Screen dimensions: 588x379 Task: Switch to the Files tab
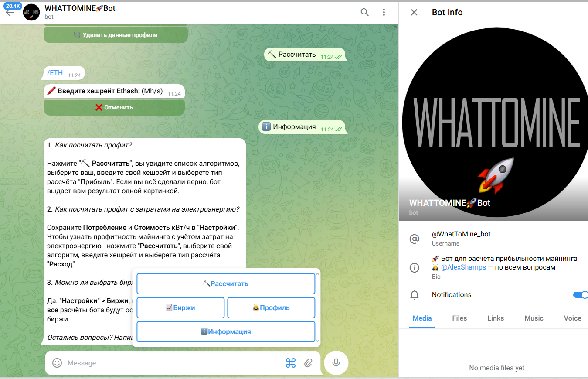(459, 318)
